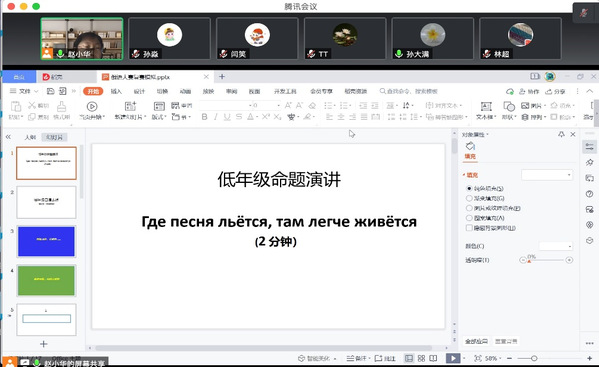Image resolution: width=599 pixels, height=367 pixels.
Task: Open the Insert ribbon tab
Action: tap(116, 91)
